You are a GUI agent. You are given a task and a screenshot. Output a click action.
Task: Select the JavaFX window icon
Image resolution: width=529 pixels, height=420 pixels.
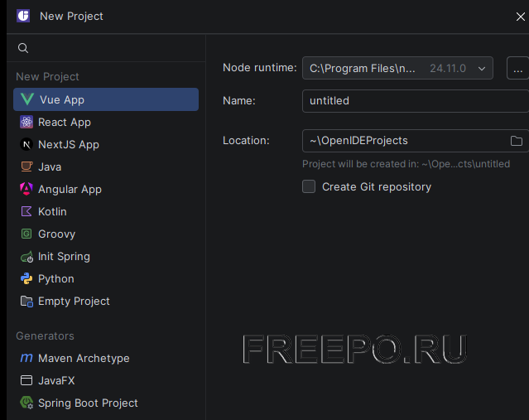(x=26, y=380)
